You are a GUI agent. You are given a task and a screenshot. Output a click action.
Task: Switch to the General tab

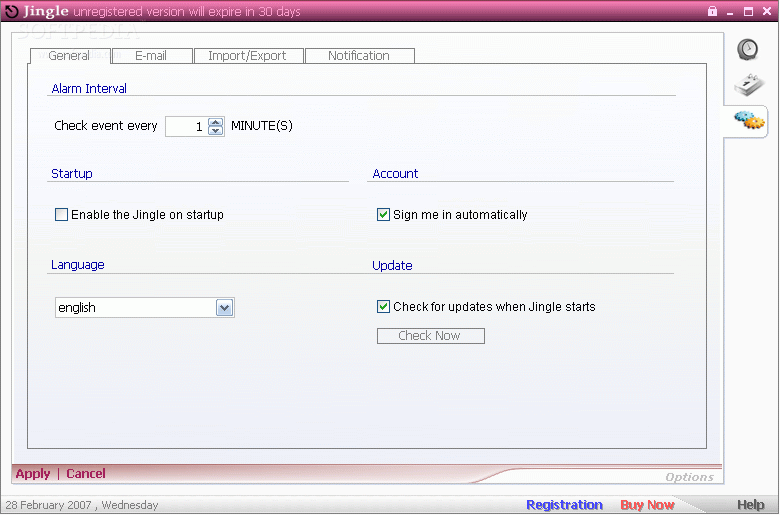pos(70,56)
